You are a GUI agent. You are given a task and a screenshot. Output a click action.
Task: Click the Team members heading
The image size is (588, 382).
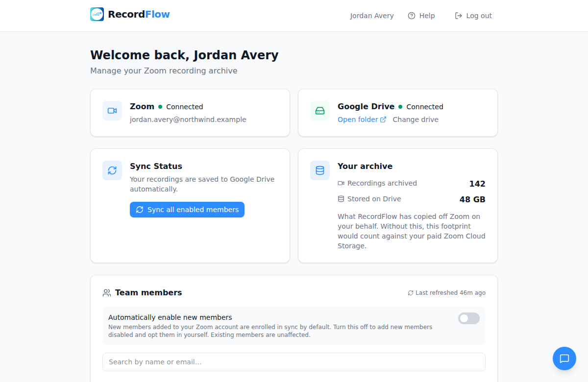148,292
